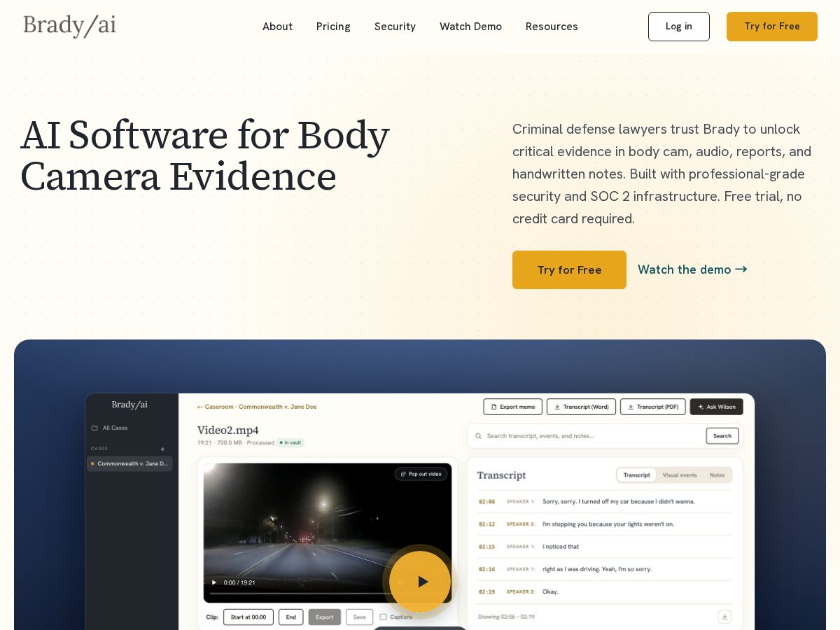The image size is (840, 630).
Task: Open the Resources menu
Action: [x=552, y=27]
